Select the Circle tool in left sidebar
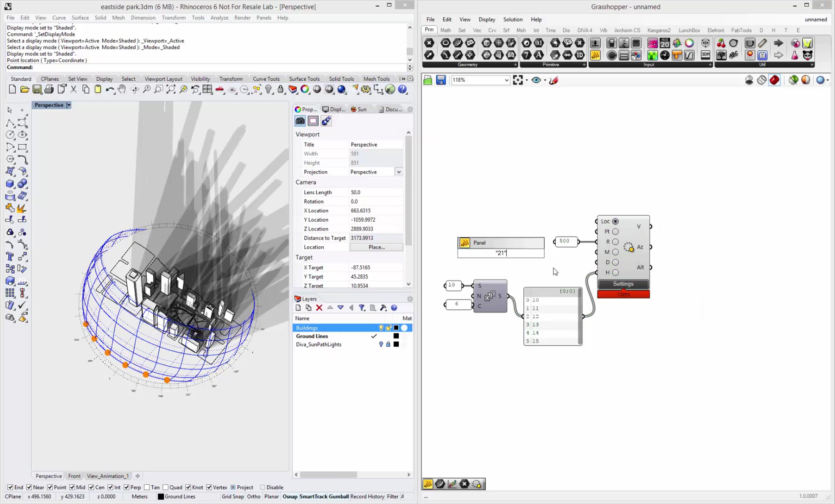835x504 pixels. coord(10,135)
